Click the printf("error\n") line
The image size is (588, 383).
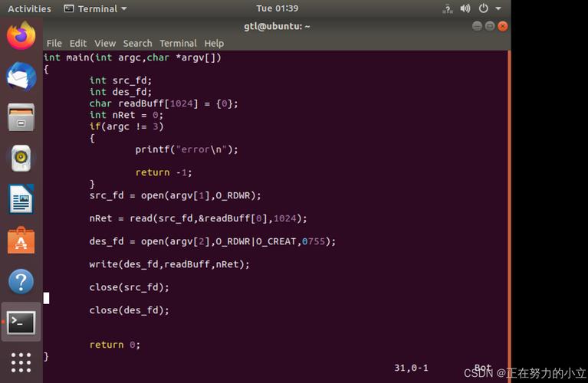(186, 149)
